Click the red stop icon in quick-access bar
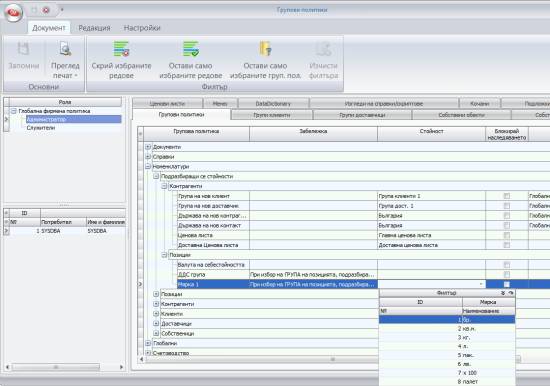550x386 pixels. tap(46, 10)
